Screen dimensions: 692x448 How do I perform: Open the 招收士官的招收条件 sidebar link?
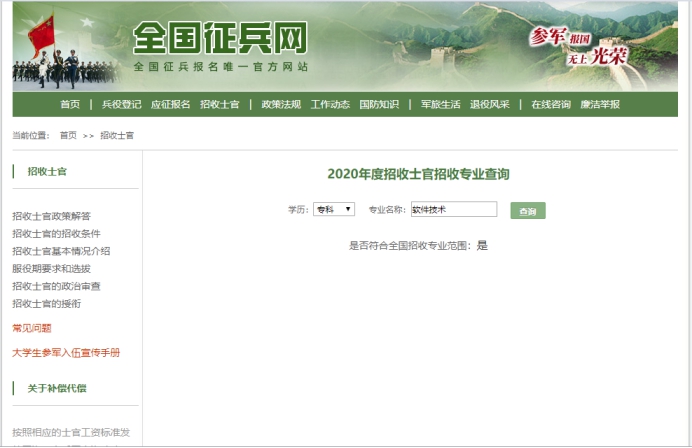point(56,233)
